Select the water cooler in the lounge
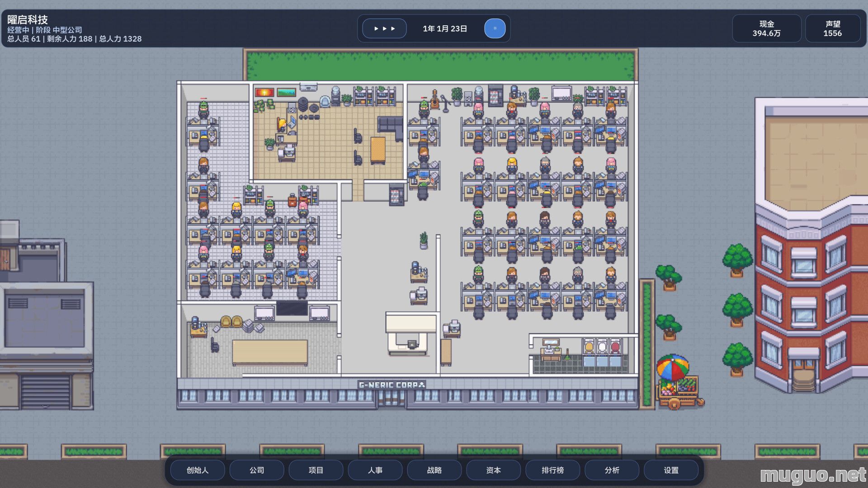 (x=336, y=95)
